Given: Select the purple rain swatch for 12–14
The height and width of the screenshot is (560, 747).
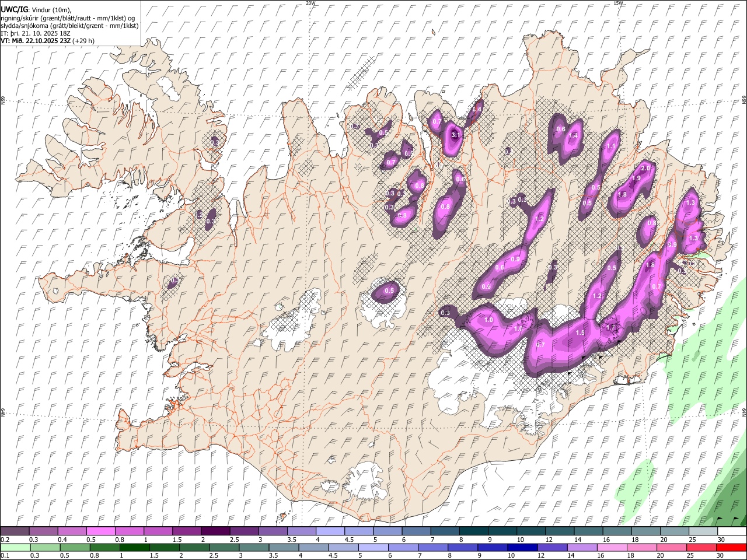Looking at the screenshot, I should tap(553, 547).
